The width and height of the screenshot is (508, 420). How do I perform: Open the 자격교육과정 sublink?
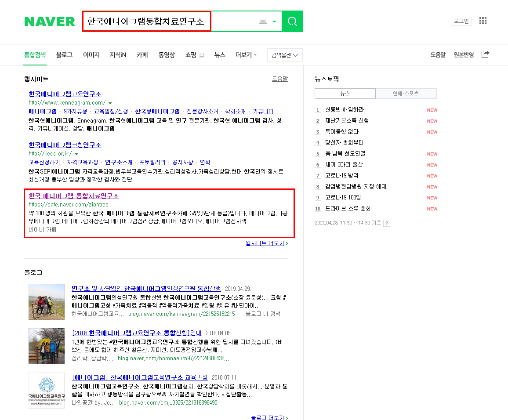(x=82, y=162)
